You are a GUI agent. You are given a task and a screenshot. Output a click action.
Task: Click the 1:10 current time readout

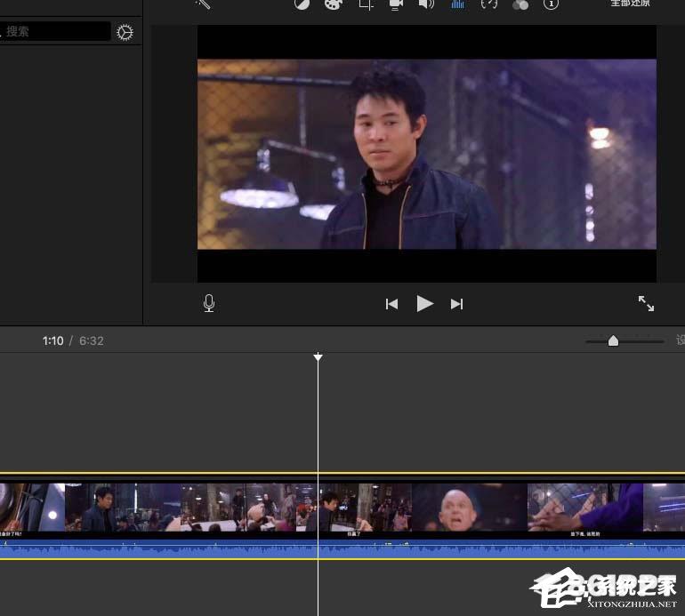click(52, 341)
